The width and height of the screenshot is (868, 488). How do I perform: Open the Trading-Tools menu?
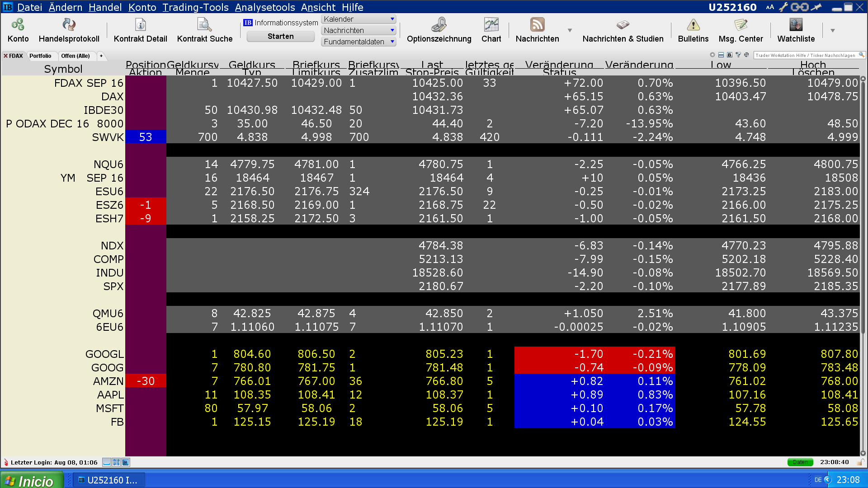[x=195, y=7]
